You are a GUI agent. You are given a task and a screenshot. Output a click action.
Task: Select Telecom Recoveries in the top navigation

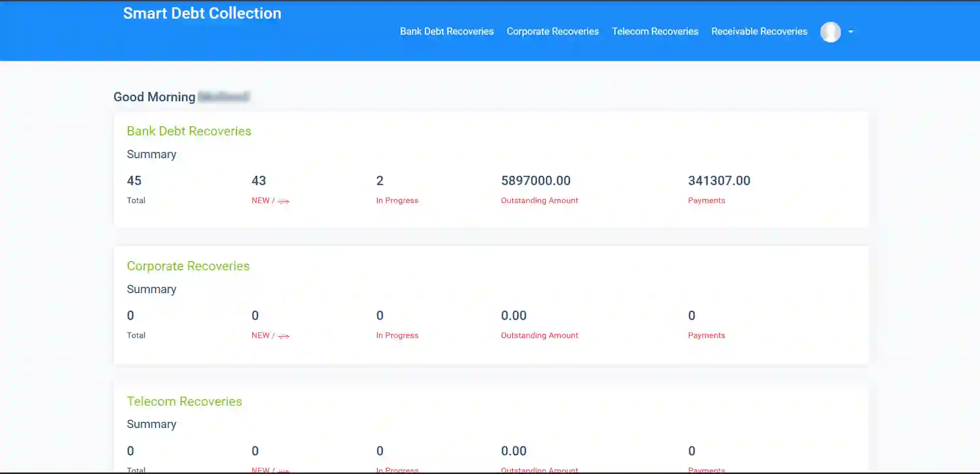[x=655, y=31]
